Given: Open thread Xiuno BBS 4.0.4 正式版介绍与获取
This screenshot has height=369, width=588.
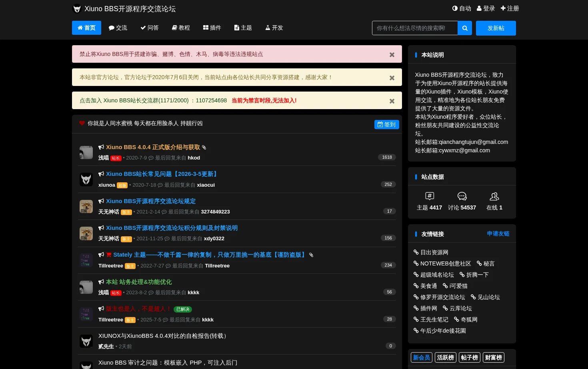Looking at the screenshot, I should pos(153,147).
